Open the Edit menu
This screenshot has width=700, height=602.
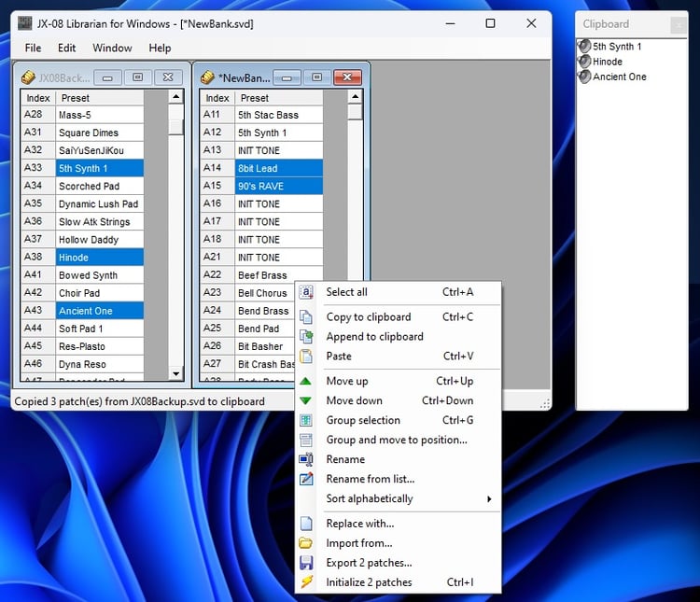[66, 48]
